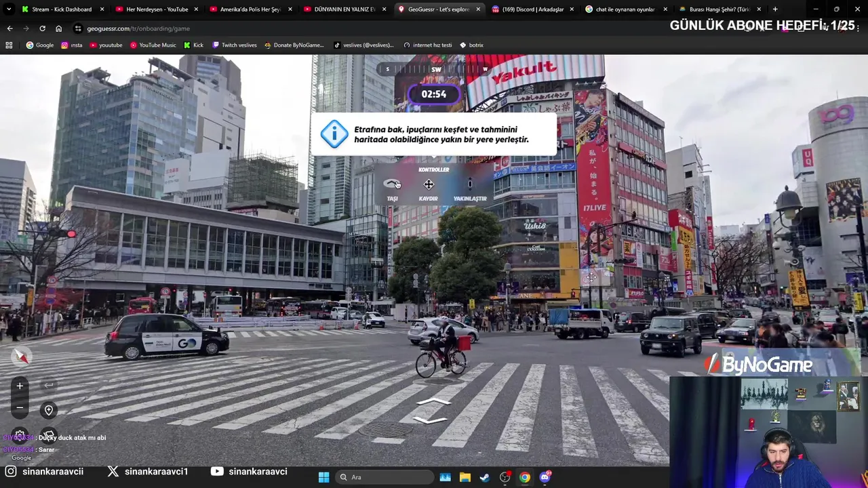The height and width of the screenshot is (488, 868).
Task: Open the botrix bookmark
Action: point(471,45)
